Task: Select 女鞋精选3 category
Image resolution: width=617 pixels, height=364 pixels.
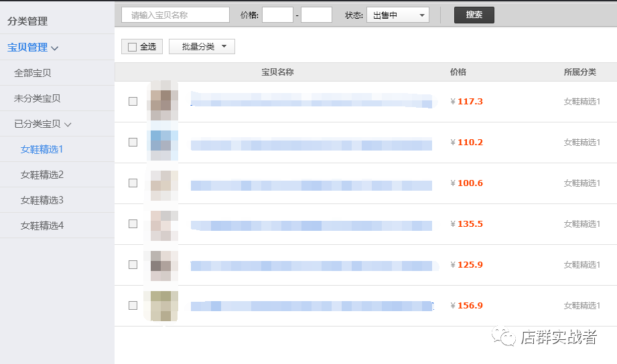Action: tap(42, 200)
